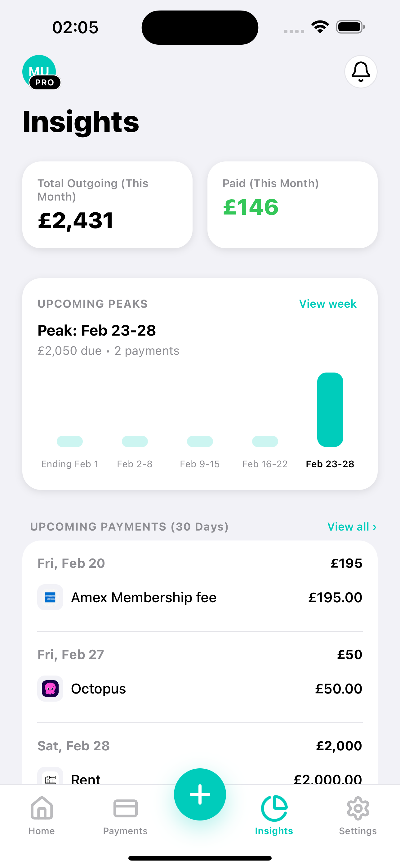This screenshot has height=868, width=400.
Task: Expand View all upcoming payments
Action: click(352, 527)
